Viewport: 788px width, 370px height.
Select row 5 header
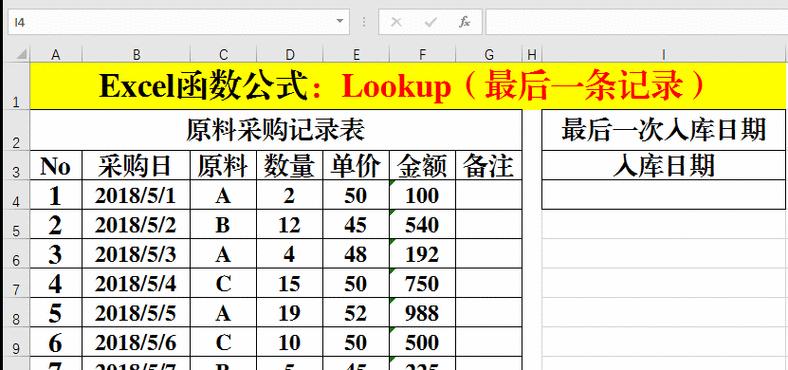click(x=16, y=224)
